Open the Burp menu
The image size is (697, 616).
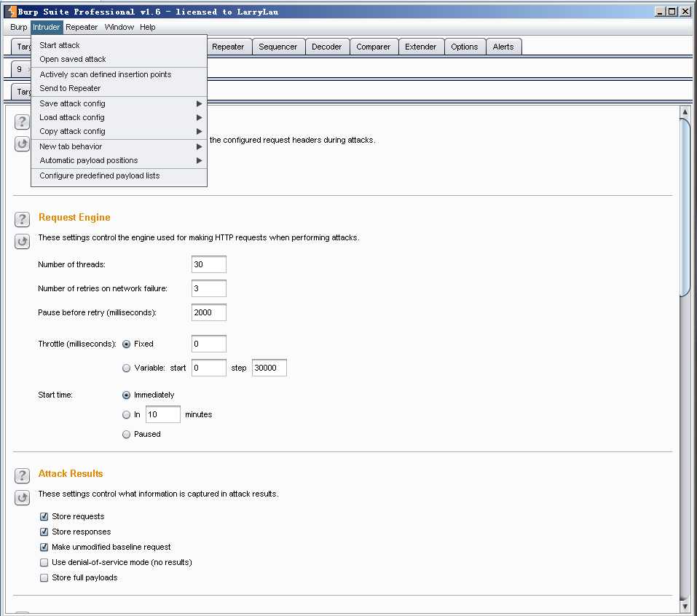19,27
